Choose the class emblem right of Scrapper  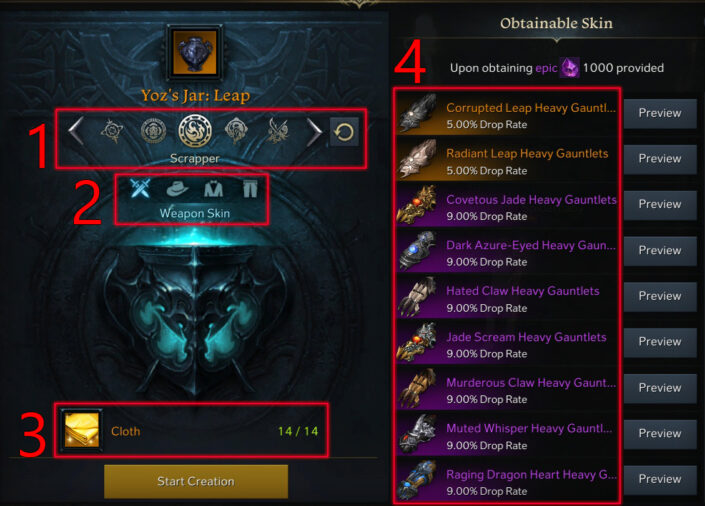click(x=236, y=131)
